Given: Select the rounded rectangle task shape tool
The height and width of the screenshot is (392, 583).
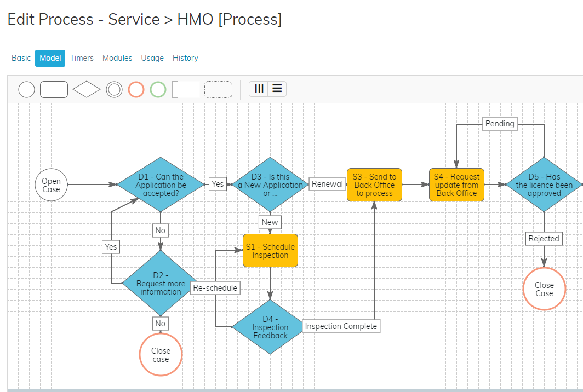Looking at the screenshot, I should [x=54, y=89].
